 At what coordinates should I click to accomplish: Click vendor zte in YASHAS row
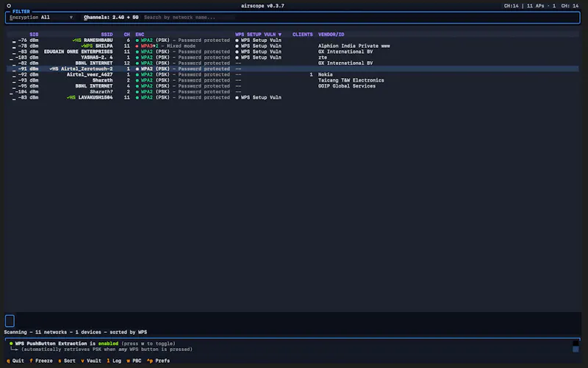[x=323, y=57]
